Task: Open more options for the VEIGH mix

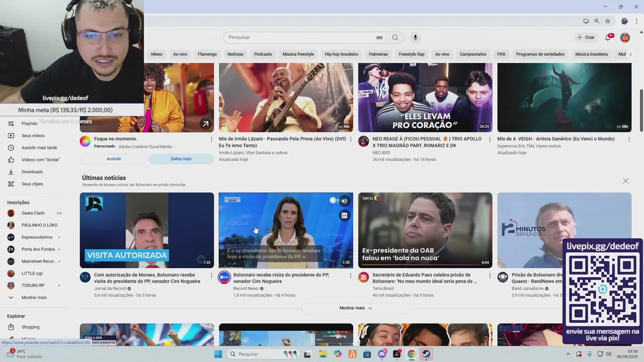Action: tap(629, 139)
